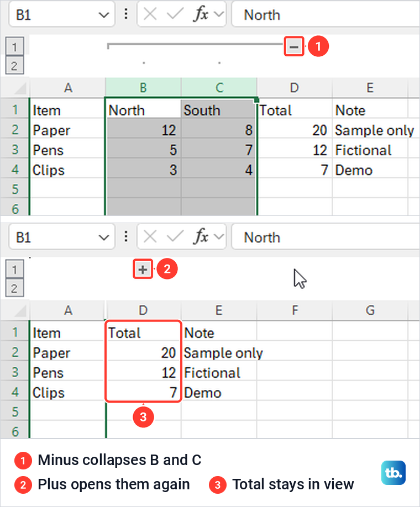Click the upper formula bar field containing North
This screenshot has width=420, height=507.
(326, 15)
